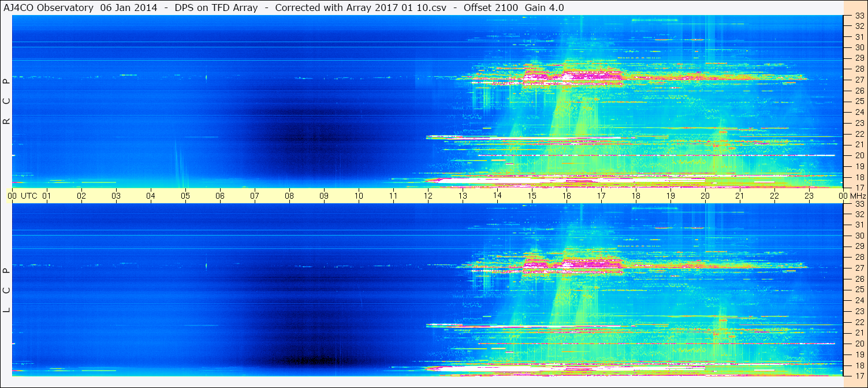The image size is (868, 388).
Task: Click the 23 hour mark on time axis
Action: 809,196
